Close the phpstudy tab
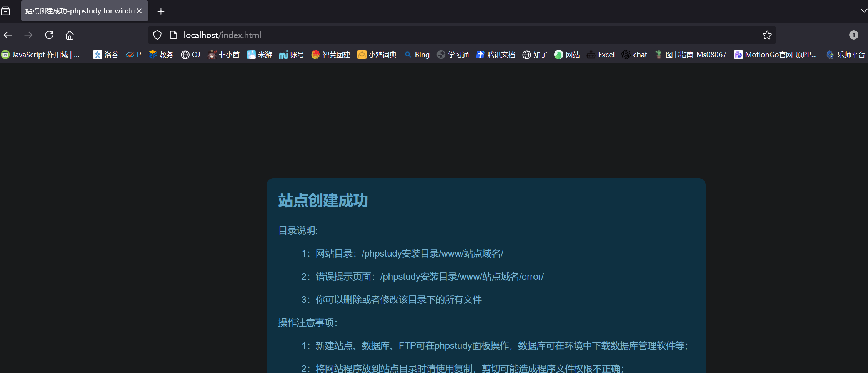The height and width of the screenshot is (373, 868). pos(139,11)
